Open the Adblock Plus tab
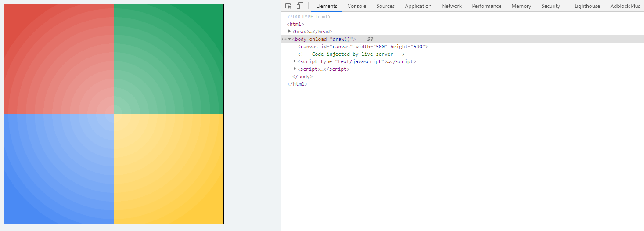 (625, 6)
